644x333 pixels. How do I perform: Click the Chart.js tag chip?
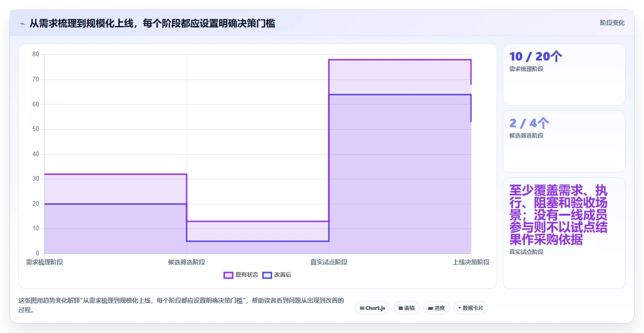click(x=372, y=308)
